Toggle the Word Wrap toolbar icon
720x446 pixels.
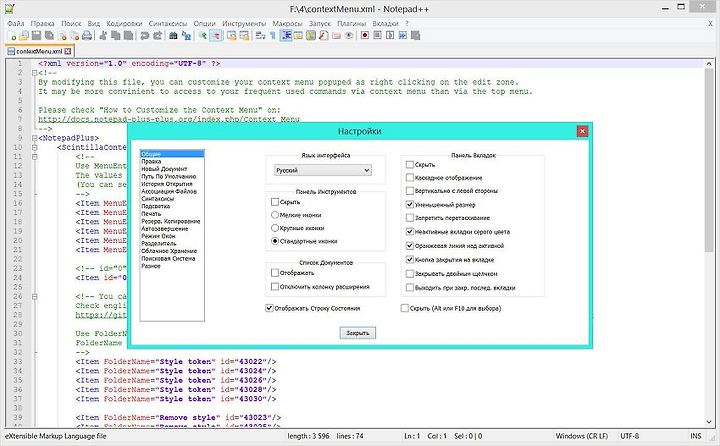pyautogui.click(x=260, y=35)
